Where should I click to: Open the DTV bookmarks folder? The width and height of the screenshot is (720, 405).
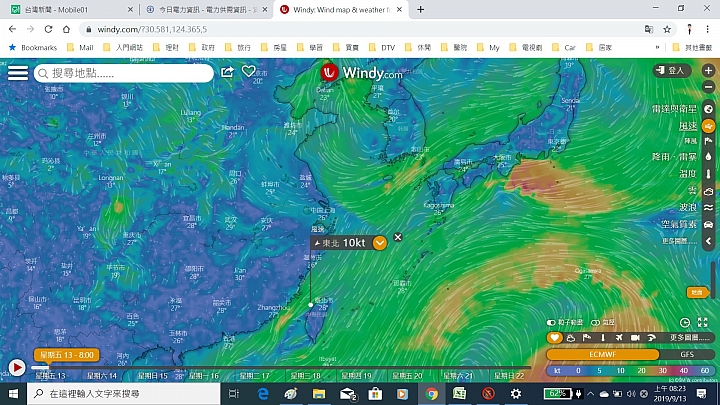[382, 47]
